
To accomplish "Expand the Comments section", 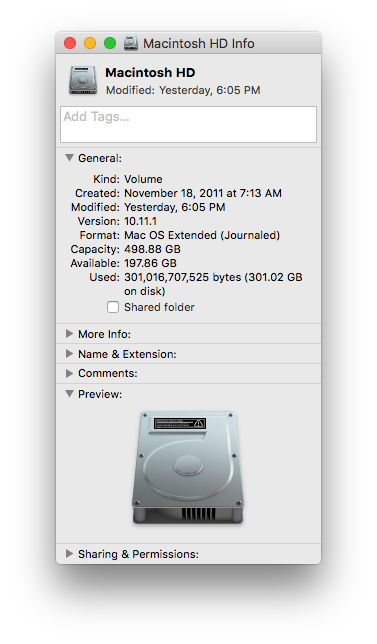I will 69,373.
